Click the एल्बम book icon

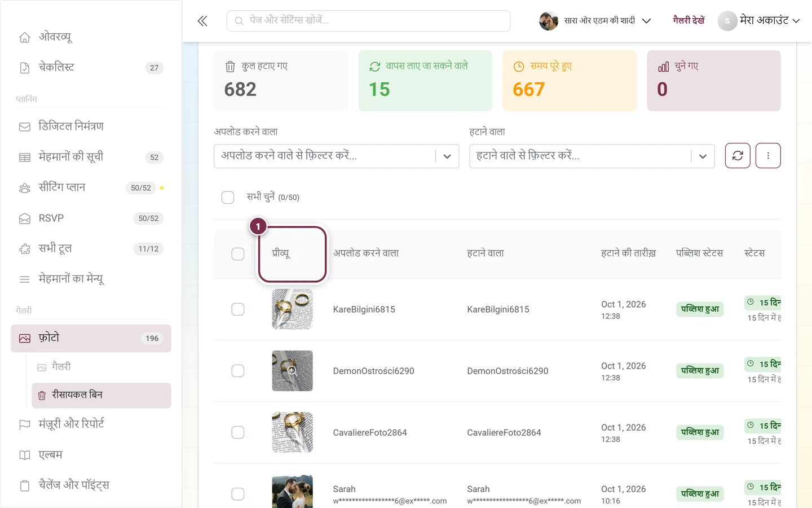pos(25,455)
